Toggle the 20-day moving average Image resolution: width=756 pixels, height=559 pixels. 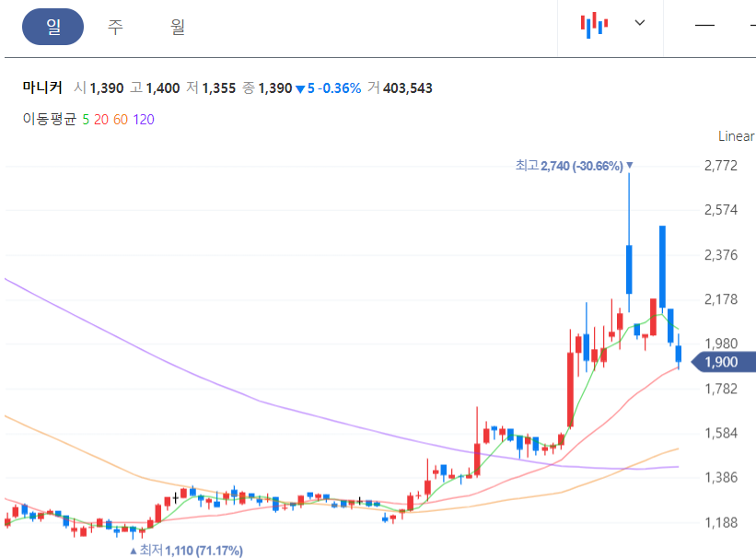[x=101, y=120]
